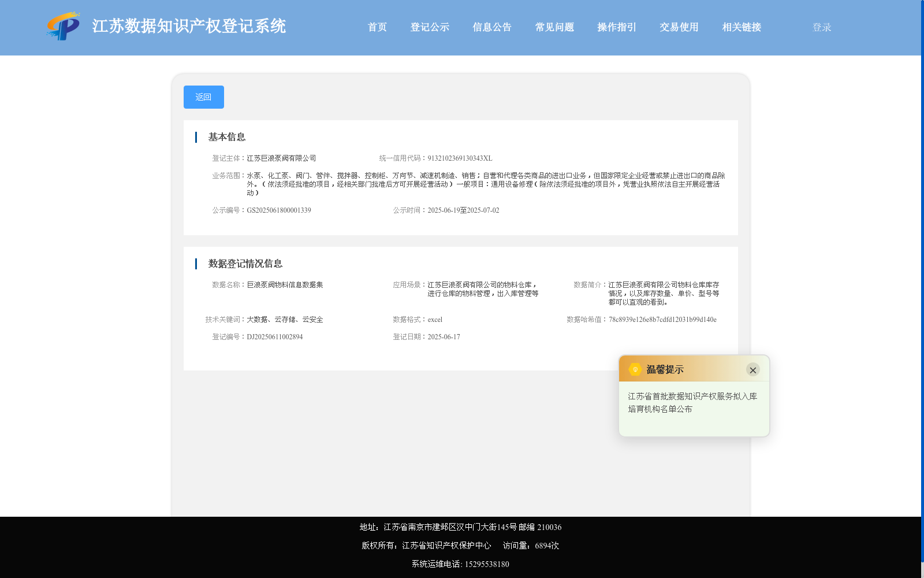
Task: Open the 相关链接 menu item
Action: (x=742, y=27)
